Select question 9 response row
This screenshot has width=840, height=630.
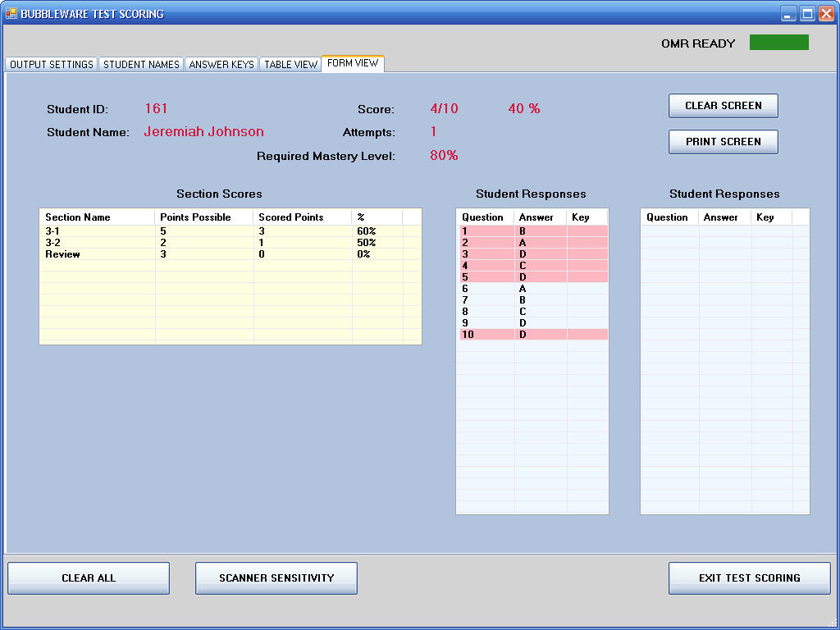pyautogui.click(x=533, y=323)
